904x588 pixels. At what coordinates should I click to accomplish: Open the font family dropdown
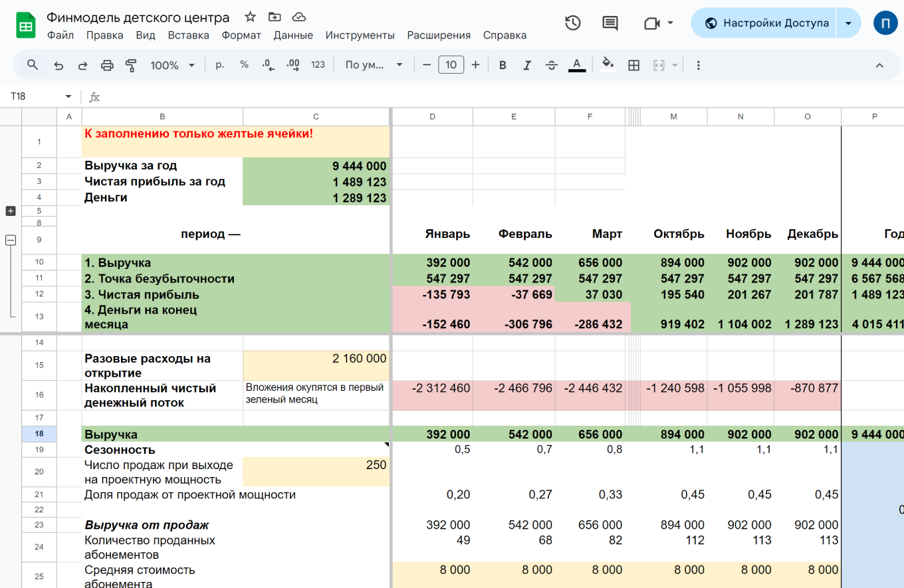[x=374, y=65]
